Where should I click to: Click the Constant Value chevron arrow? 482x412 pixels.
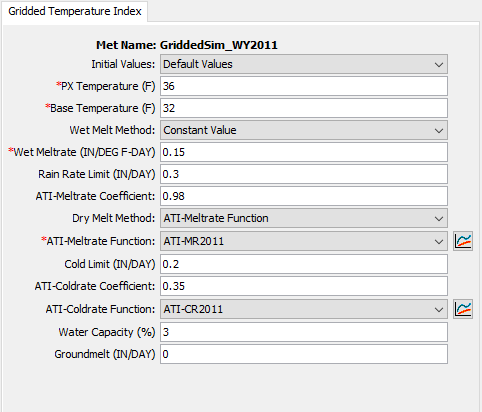(x=439, y=130)
